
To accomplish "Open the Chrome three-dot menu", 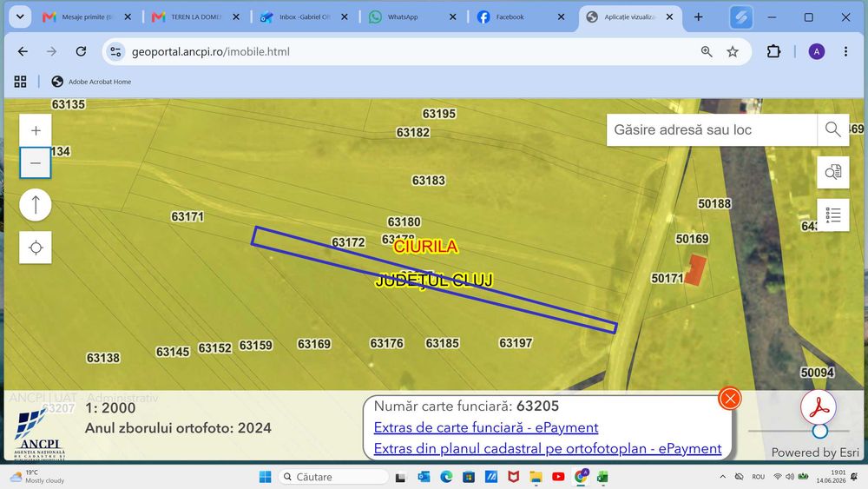I will (x=845, y=51).
